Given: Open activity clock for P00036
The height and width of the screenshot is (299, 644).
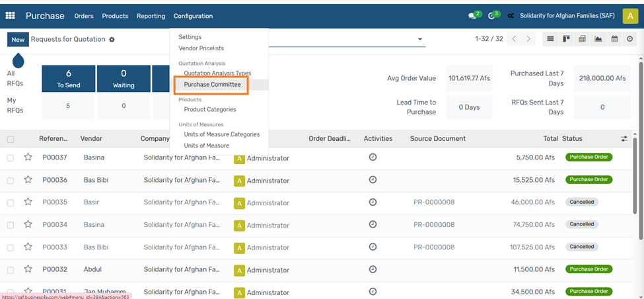Looking at the screenshot, I should [373, 180].
